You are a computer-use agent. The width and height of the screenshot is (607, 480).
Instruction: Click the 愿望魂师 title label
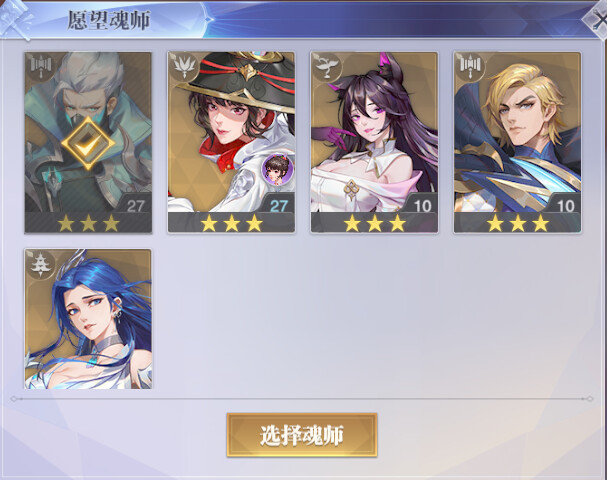(108, 20)
